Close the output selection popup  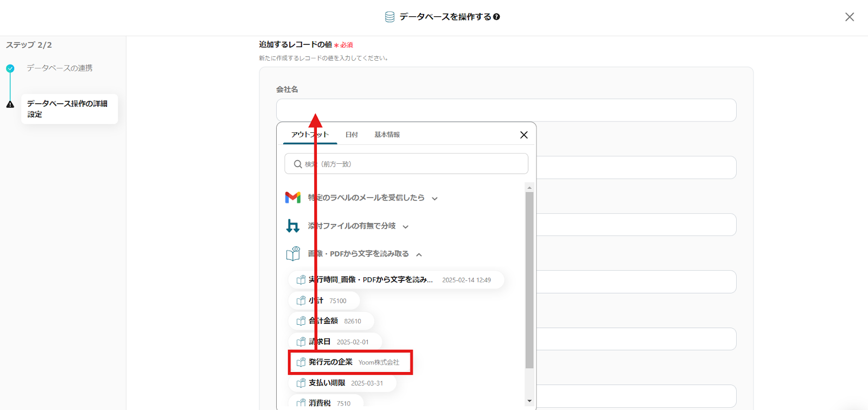(524, 135)
